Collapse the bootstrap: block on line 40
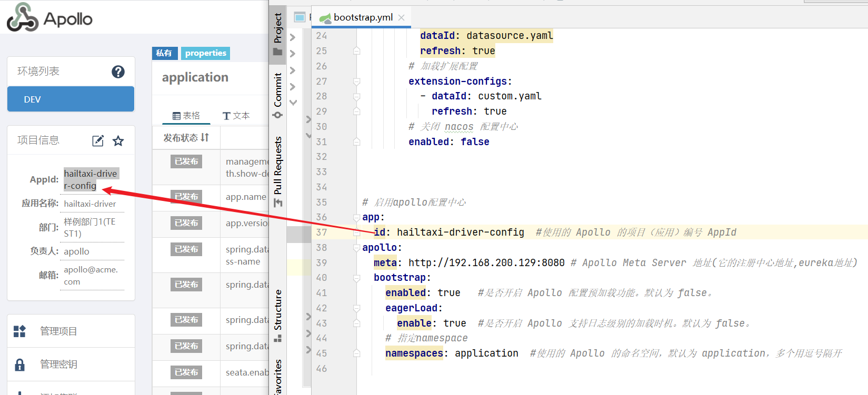The image size is (868, 395). click(357, 278)
